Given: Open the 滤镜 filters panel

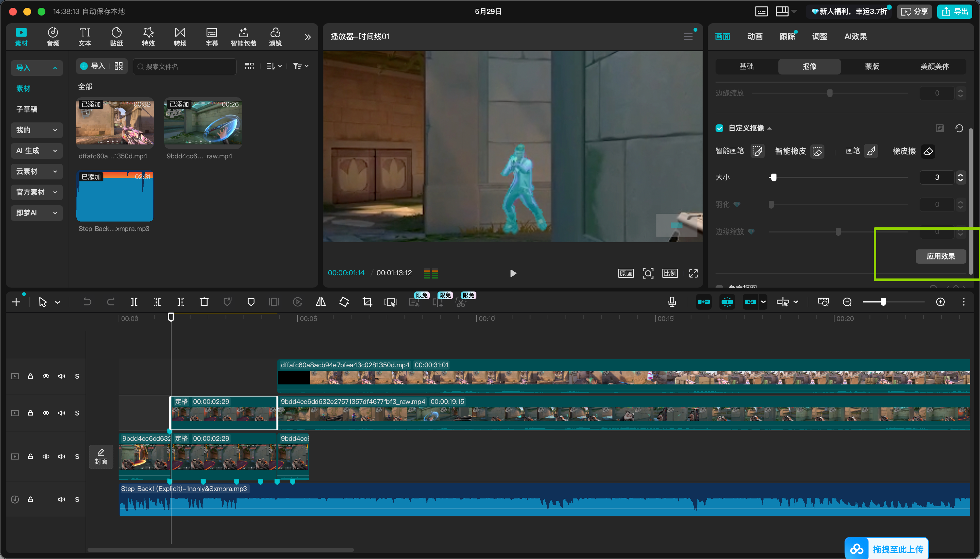Looking at the screenshot, I should point(275,37).
